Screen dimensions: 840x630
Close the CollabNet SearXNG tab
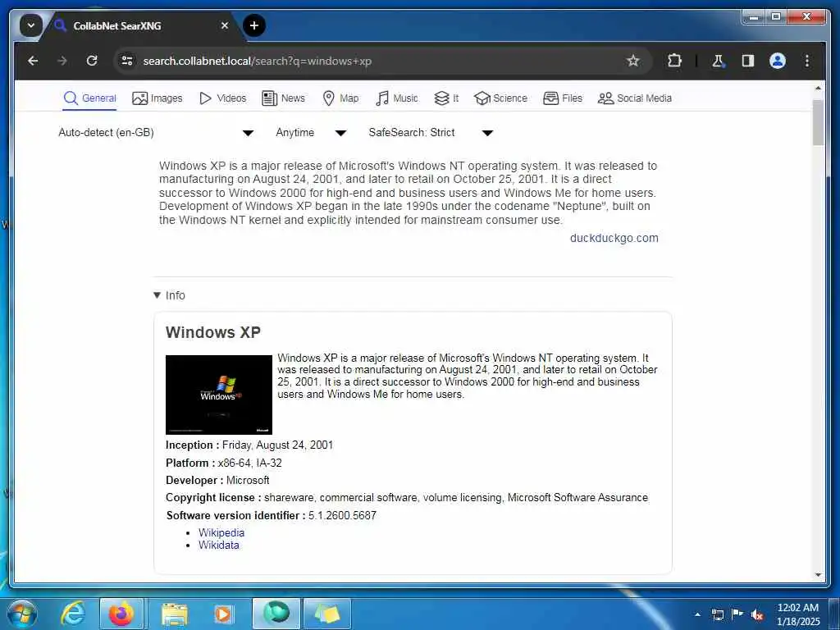coord(225,25)
